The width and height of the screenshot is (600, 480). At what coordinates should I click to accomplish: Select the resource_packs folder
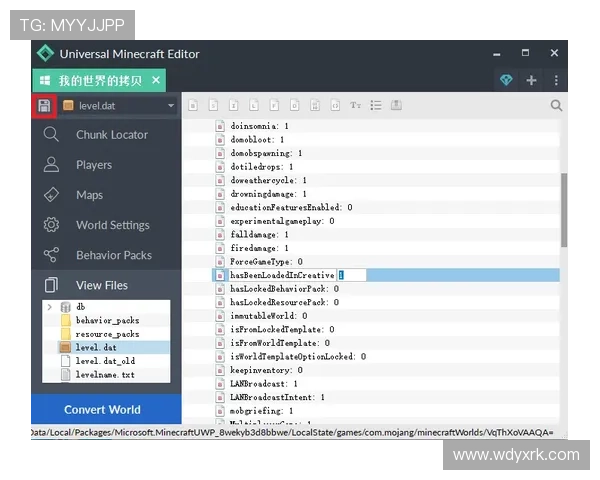click(107, 334)
